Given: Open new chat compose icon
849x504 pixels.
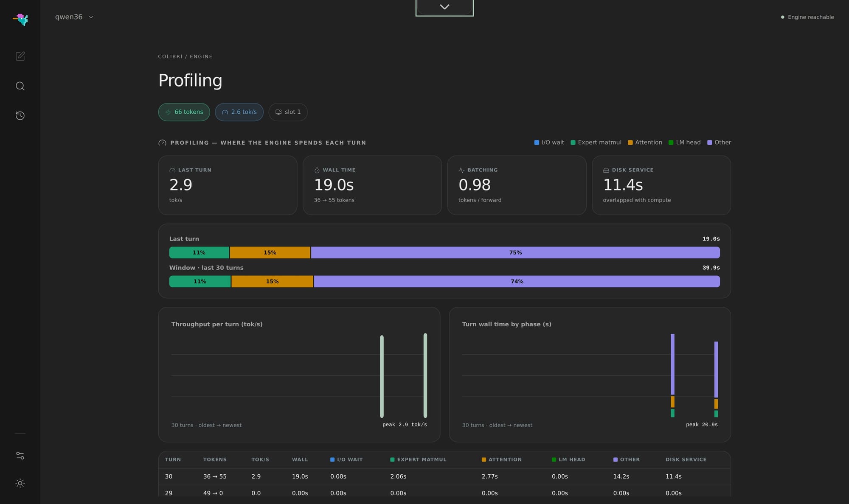Looking at the screenshot, I should [20, 56].
